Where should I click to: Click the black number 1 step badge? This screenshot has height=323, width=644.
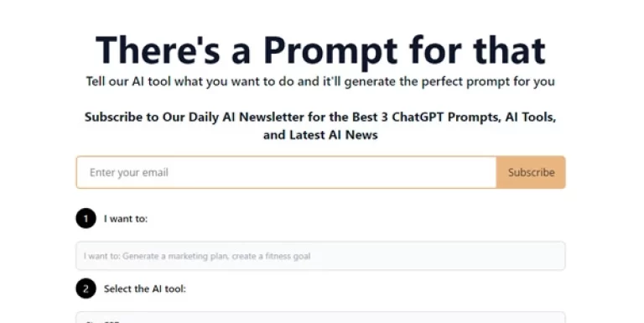click(86, 219)
